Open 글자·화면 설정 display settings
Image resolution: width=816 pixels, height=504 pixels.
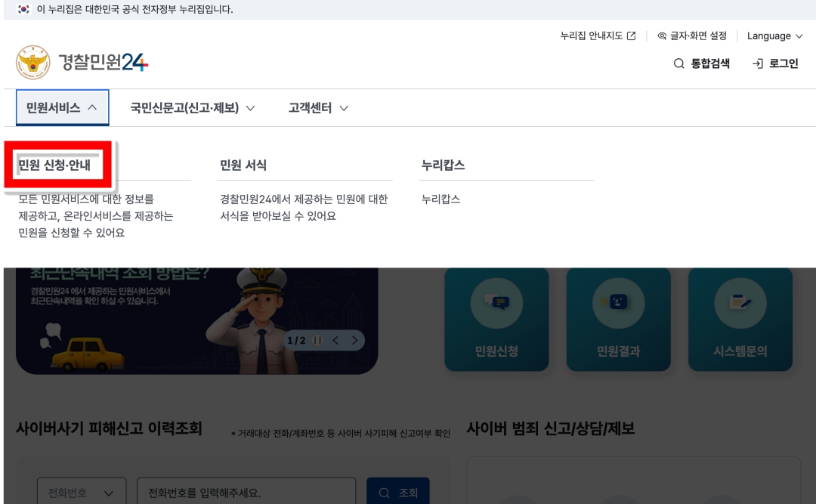pos(692,36)
